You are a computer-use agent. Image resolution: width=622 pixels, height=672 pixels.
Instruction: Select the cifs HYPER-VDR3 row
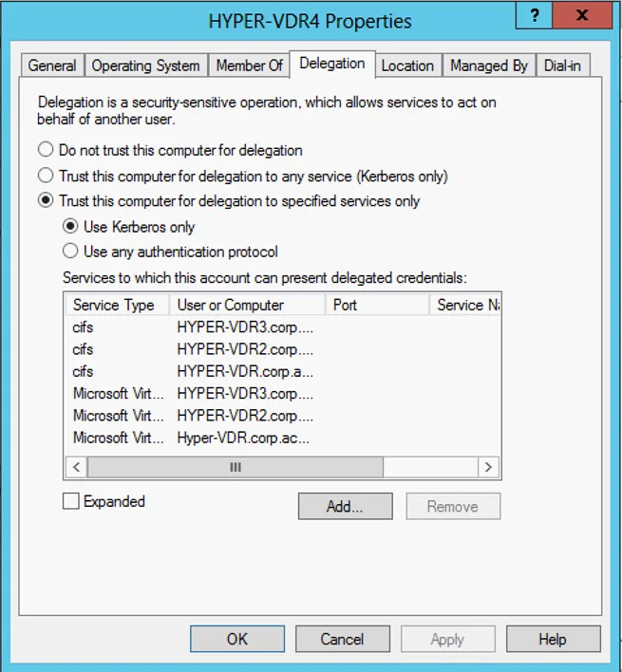click(x=282, y=327)
